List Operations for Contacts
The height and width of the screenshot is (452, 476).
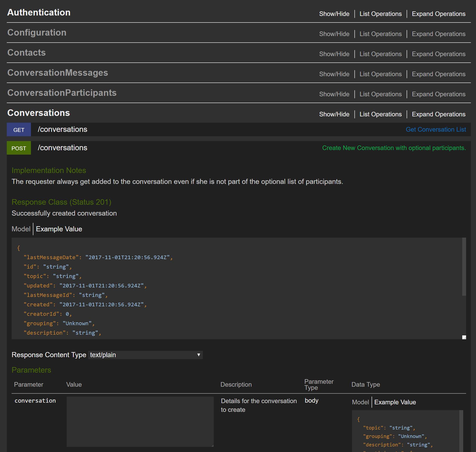tap(381, 54)
